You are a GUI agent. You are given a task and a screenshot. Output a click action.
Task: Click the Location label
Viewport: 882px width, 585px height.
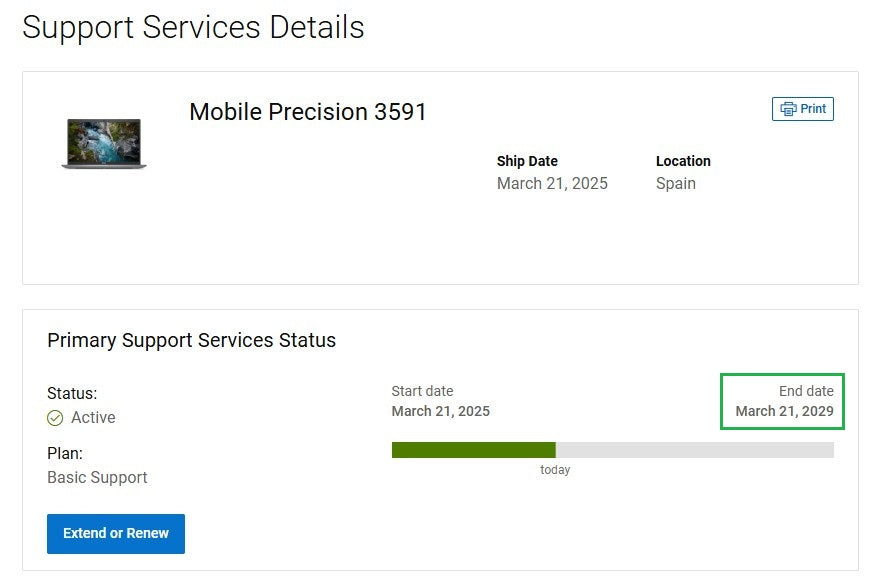[683, 161]
